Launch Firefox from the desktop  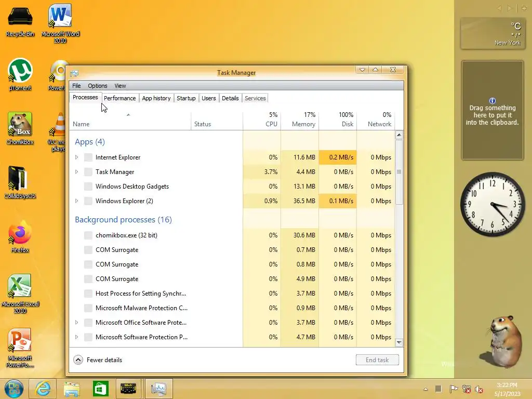(20, 236)
